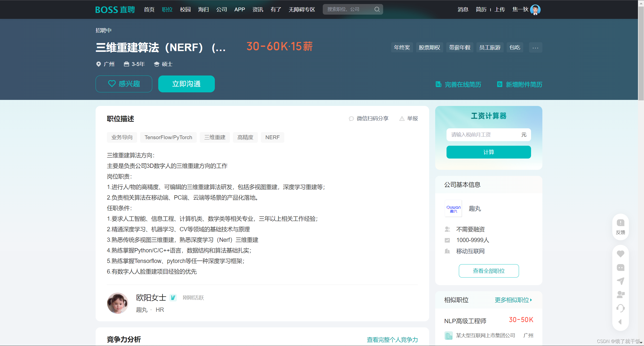Screen dimensions: 644x346
Task: Click the 趣丸 company logo
Action: 453,209
